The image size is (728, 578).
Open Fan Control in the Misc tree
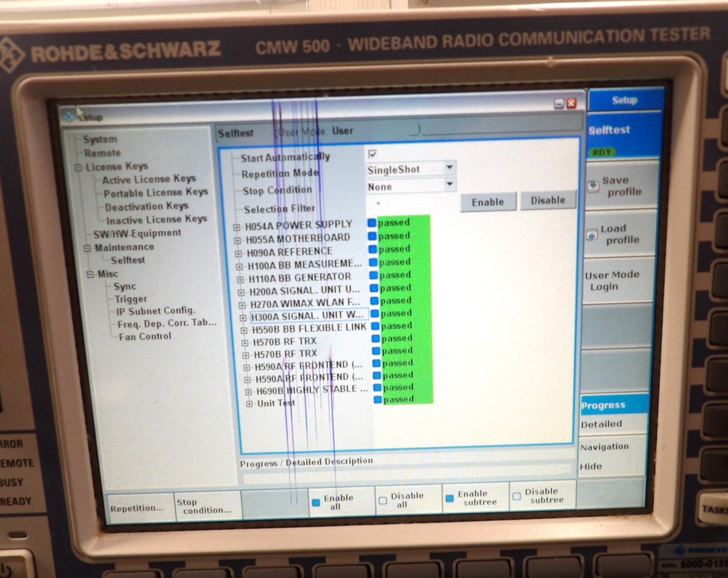(145, 337)
